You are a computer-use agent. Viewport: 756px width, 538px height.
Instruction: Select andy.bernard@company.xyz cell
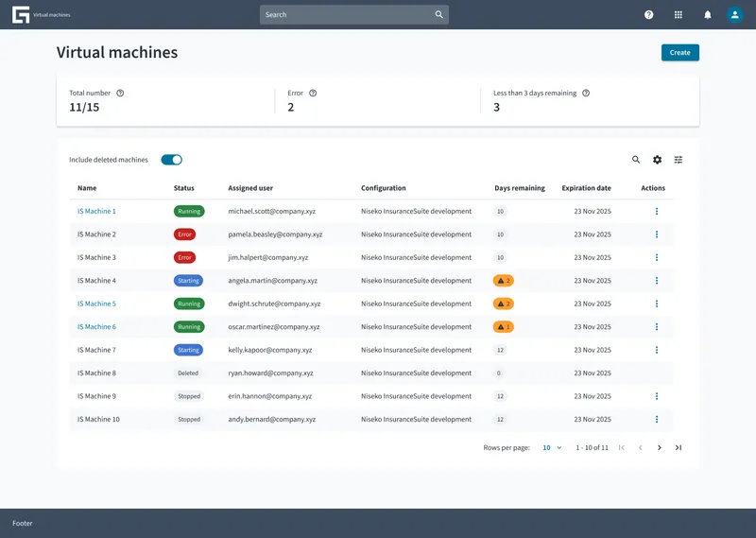click(271, 420)
